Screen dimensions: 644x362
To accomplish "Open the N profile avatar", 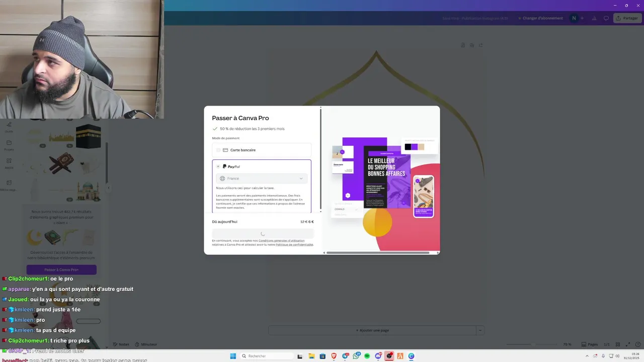I will point(574,18).
